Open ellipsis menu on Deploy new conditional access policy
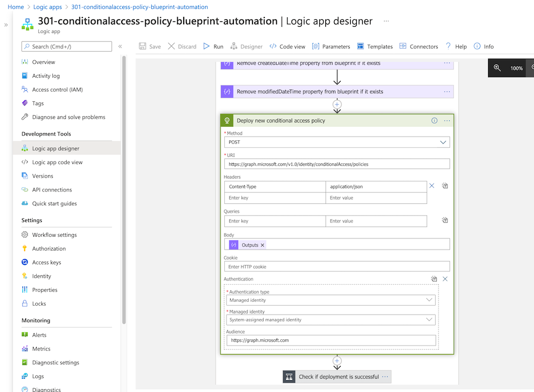The height and width of the screenshot is (392, 534). point(447,121)
